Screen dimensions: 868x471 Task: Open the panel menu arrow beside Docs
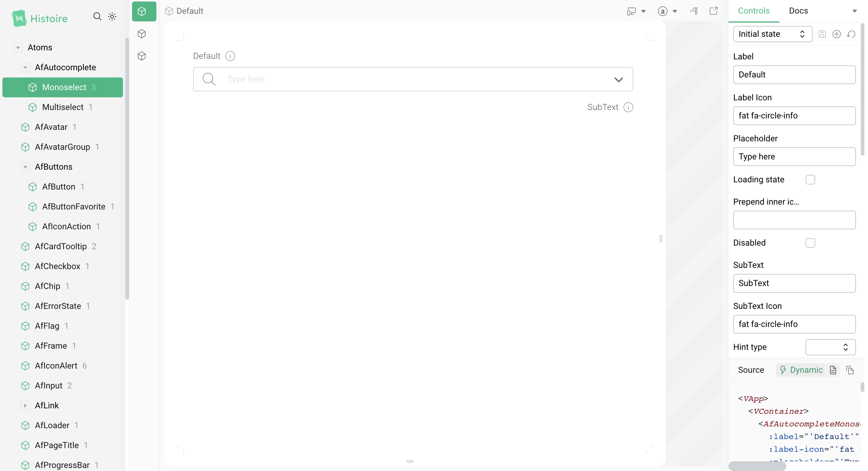click(x=854, y=11)
